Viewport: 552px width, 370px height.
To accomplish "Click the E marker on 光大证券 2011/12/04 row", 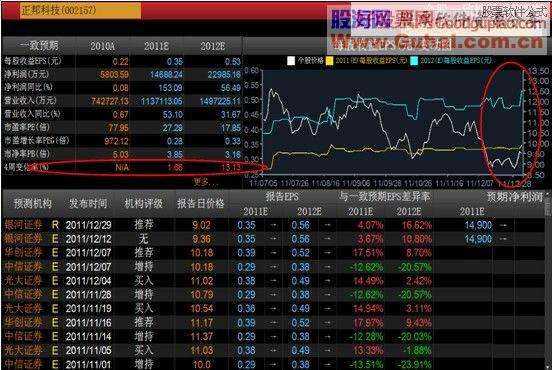I will coord(55,281).
